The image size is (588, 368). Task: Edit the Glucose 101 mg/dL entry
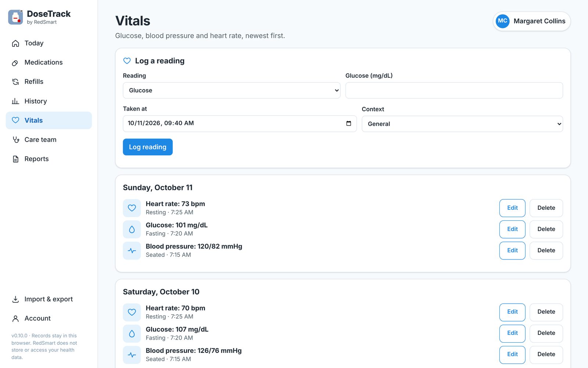tap(512, 229)
